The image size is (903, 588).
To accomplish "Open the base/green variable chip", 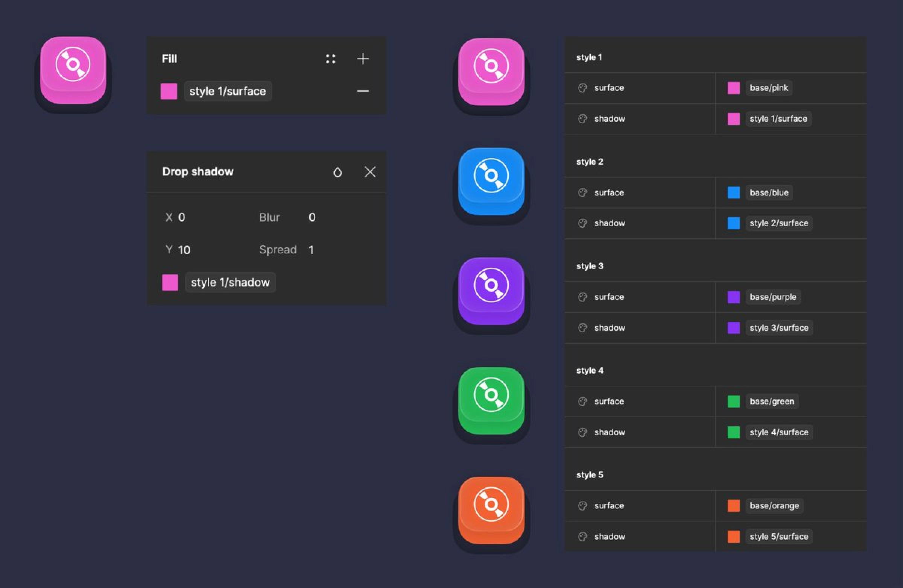I will pos(772,402).
